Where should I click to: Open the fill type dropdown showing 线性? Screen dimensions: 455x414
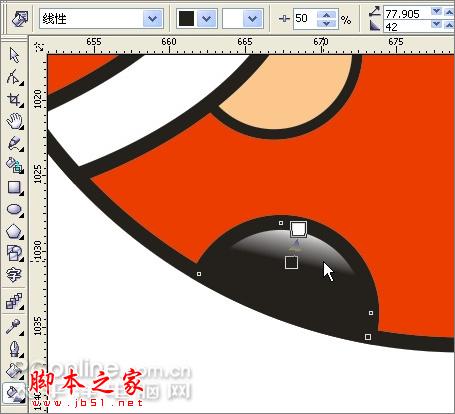pos(101,19)
